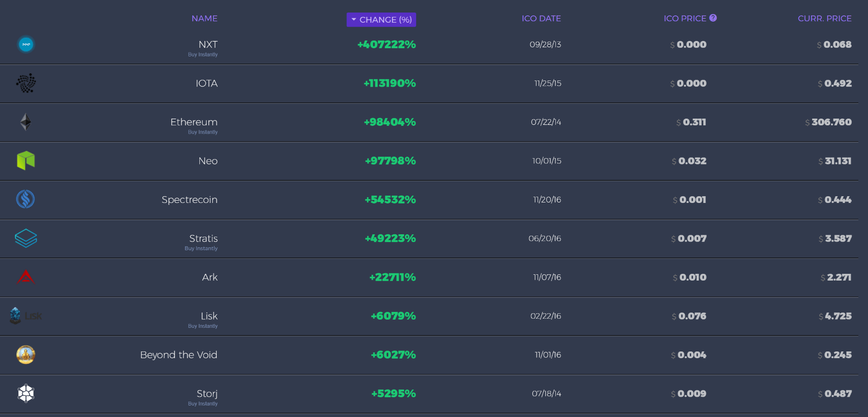Select the +6079% change value
The image size is (868, 417).
[394, 316]
